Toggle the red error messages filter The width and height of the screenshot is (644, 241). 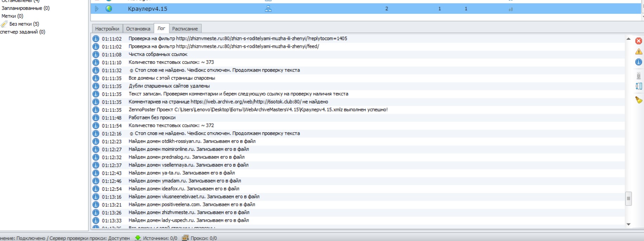click(x=638, y=41)
